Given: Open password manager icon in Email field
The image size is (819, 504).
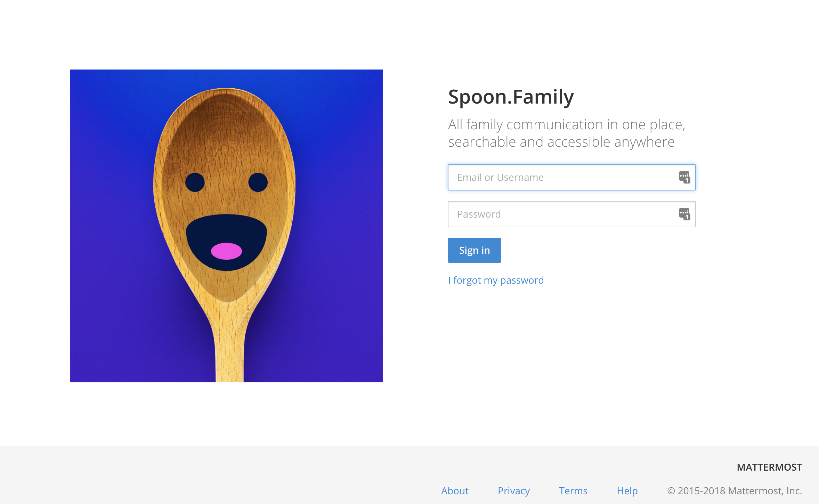Looking at the screenshot, I should pos(684,177).
